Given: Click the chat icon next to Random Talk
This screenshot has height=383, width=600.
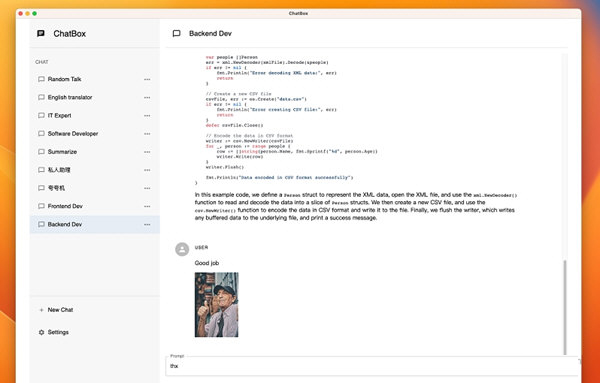Looking at the screenshot, I should point(41,79).
